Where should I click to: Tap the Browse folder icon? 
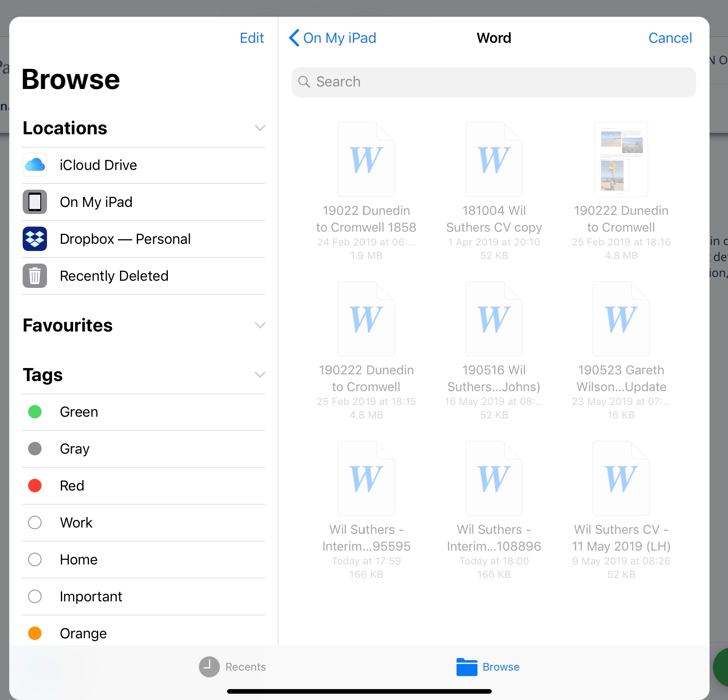[x=467, y=667]
